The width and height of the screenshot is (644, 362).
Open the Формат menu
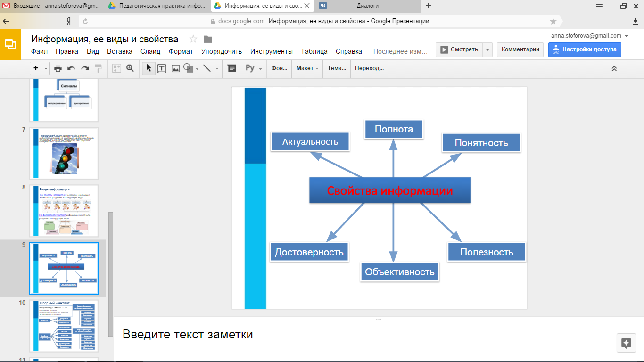click(x=181, y=51)
